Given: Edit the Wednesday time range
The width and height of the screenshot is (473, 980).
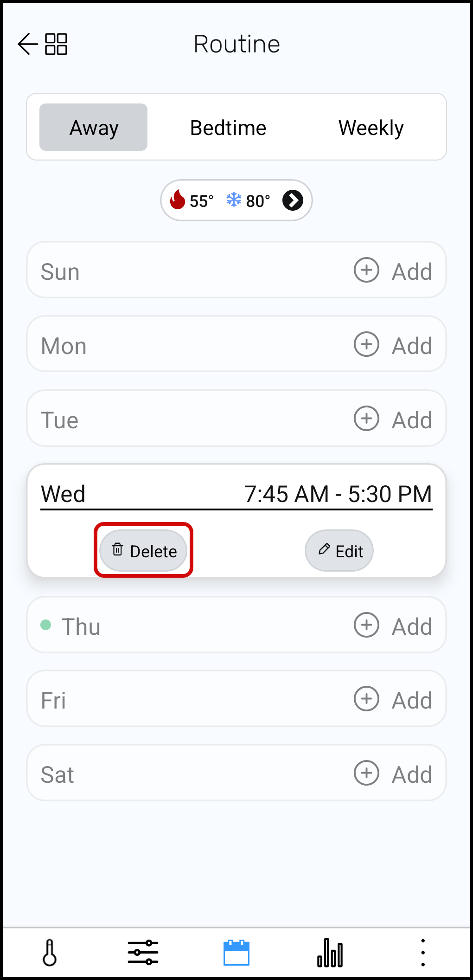Looking at the screenshot, I should pos(339,551).
